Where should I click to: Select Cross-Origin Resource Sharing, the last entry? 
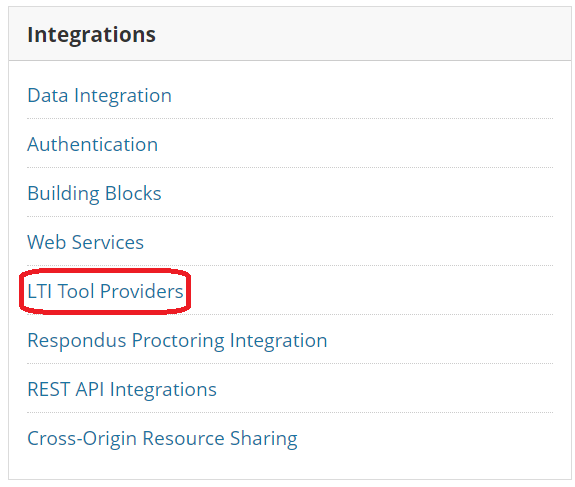[162, 439]
